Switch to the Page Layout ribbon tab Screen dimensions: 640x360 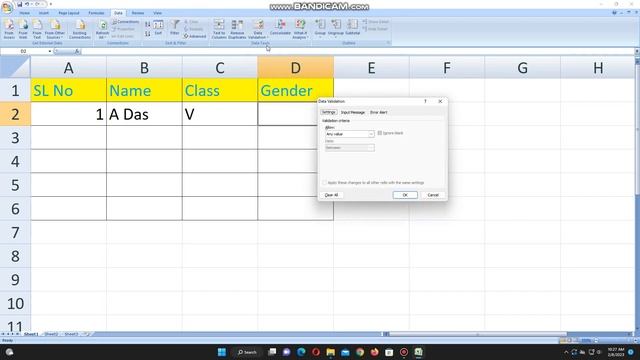69,13
